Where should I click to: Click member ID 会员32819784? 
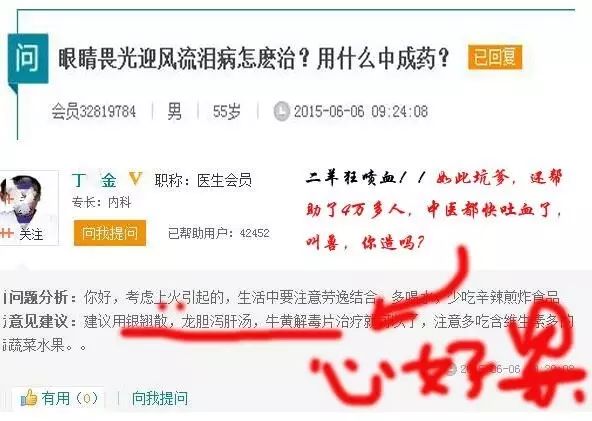pos(94,111)
